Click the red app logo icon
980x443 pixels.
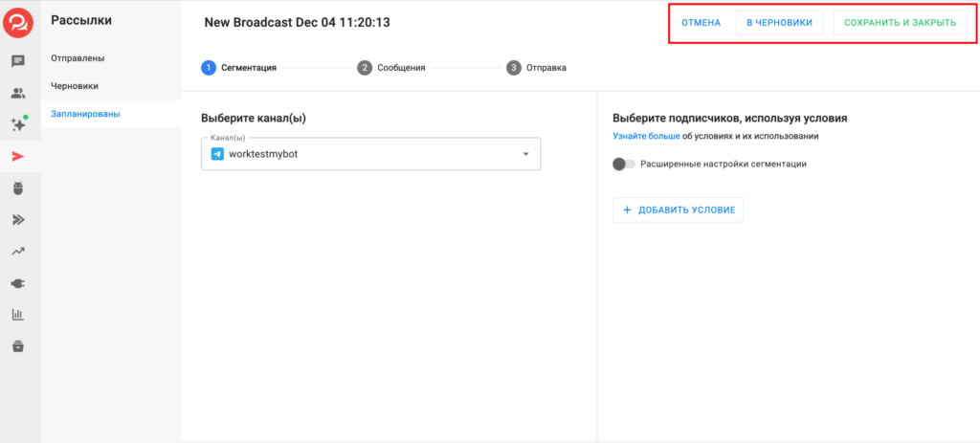(x=18, y=22)
